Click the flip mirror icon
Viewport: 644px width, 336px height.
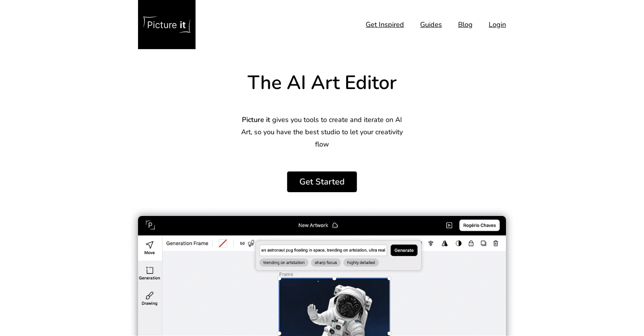445,243
